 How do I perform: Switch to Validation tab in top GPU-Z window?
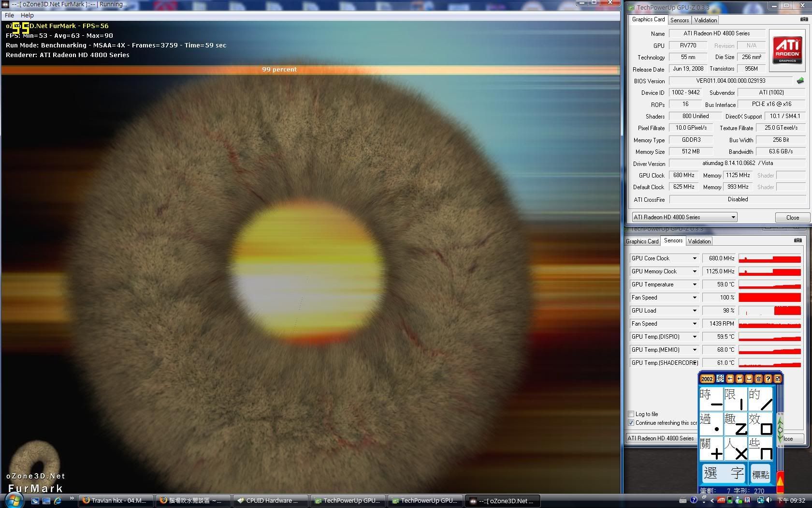tap(705, 20)
